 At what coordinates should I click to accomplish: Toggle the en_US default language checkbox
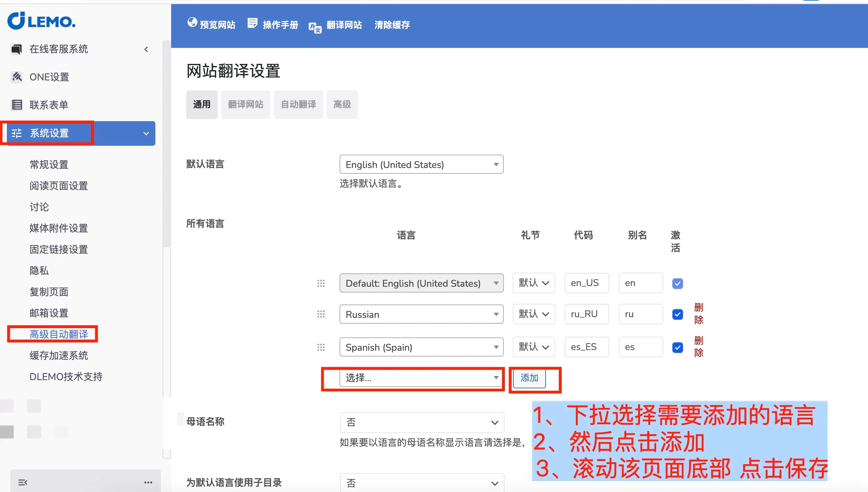(x=677, y=283)
